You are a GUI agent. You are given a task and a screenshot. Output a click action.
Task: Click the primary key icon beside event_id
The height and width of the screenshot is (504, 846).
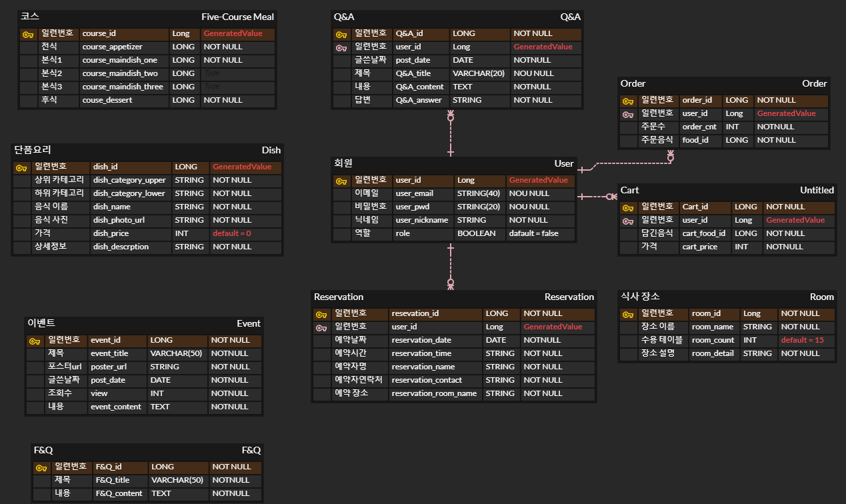[35, 341]
